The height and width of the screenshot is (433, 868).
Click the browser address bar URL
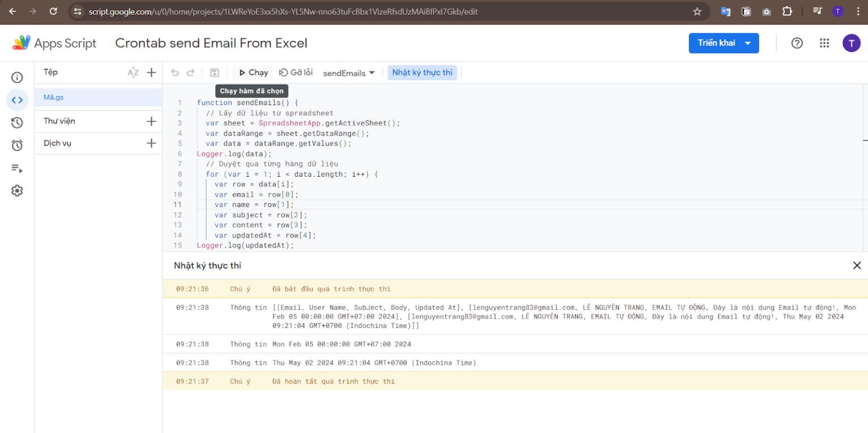[283, 11]
